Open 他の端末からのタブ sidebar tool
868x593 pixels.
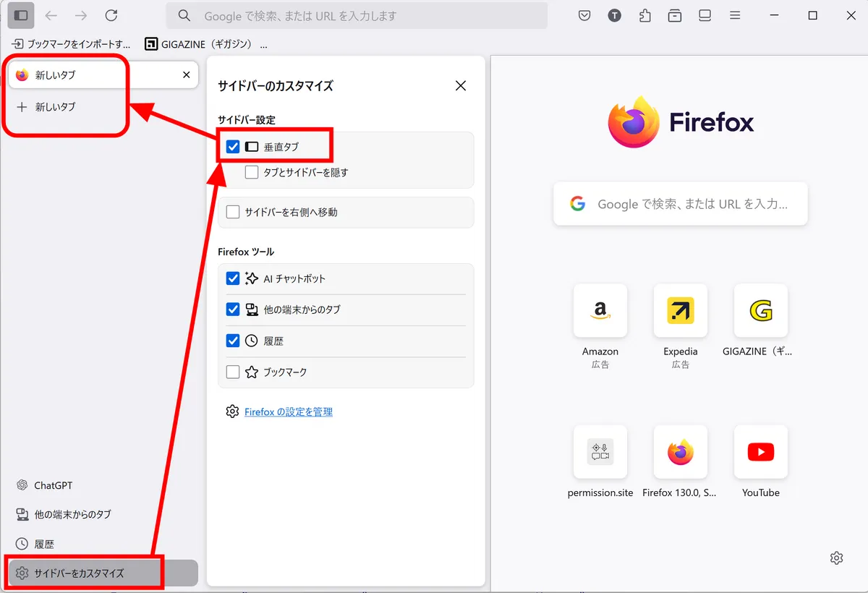(x=64, y=514)
